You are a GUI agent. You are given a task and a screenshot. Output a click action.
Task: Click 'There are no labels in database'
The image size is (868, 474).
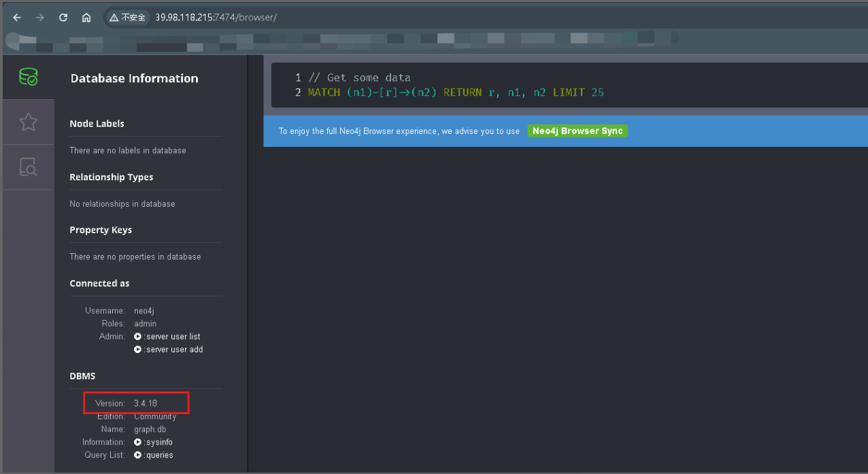[128, 150]
